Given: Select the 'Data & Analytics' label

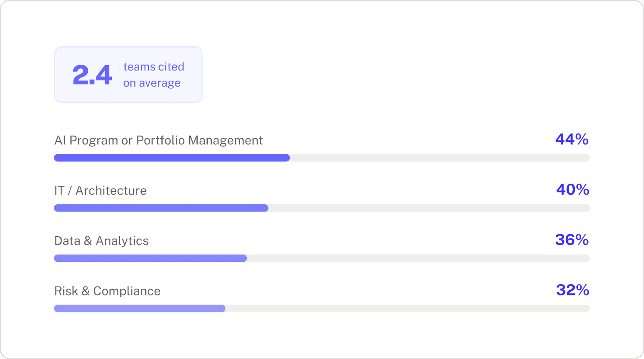Looking at the screenshot, I should coord(101,241).
